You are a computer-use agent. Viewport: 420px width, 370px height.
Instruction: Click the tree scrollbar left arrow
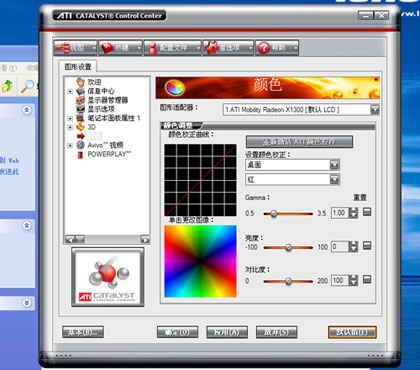pyautogui.click(x=69, y=239)
